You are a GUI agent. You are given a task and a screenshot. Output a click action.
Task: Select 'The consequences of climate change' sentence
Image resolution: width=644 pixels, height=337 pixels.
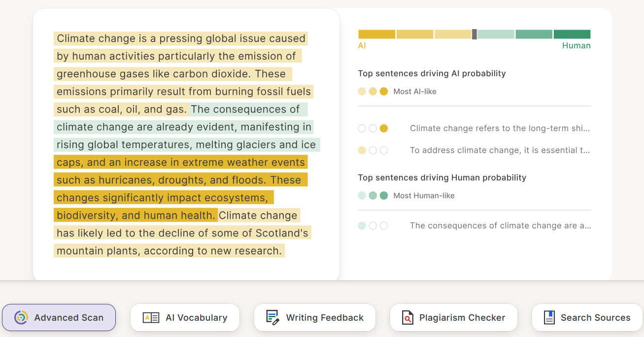point(500,225)
